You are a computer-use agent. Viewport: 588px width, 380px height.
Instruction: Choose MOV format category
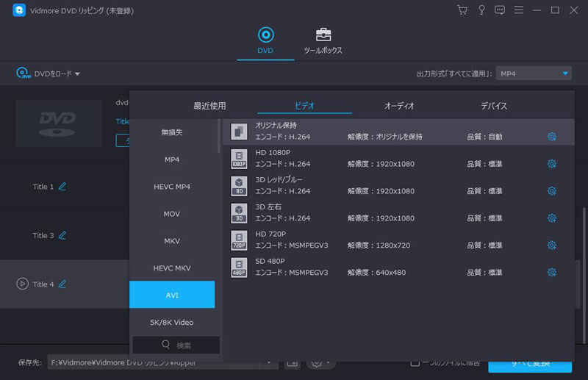click(x=172, y=214)
